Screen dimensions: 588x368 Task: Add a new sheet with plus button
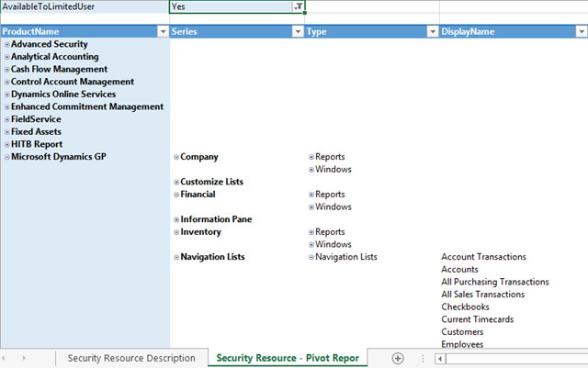click(398, 358)
